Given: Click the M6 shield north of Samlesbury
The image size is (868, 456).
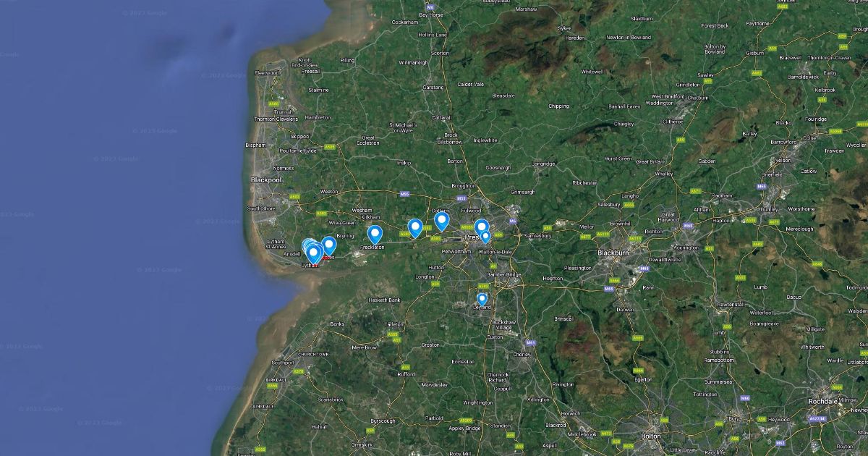Looking at the screenshot, I should 512,221.
